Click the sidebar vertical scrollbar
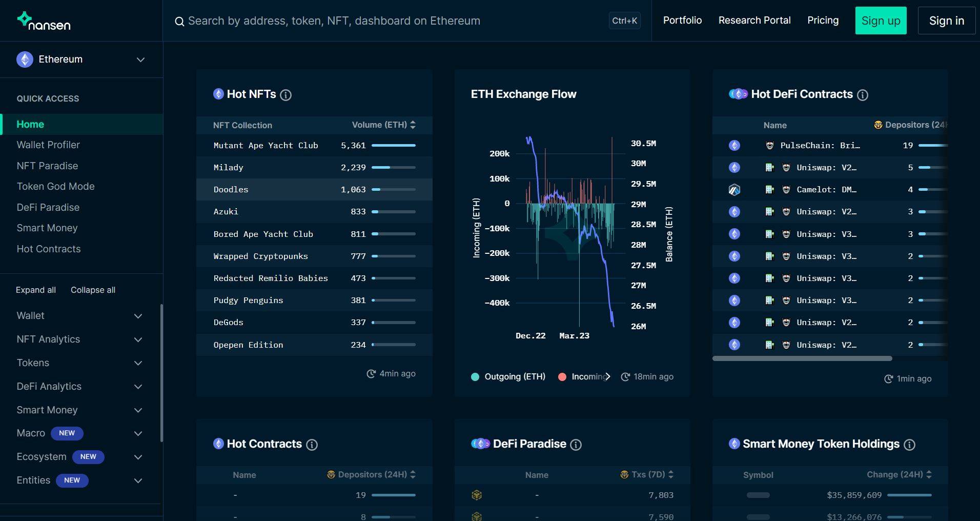980x521 pixels. tap(161, 373)
